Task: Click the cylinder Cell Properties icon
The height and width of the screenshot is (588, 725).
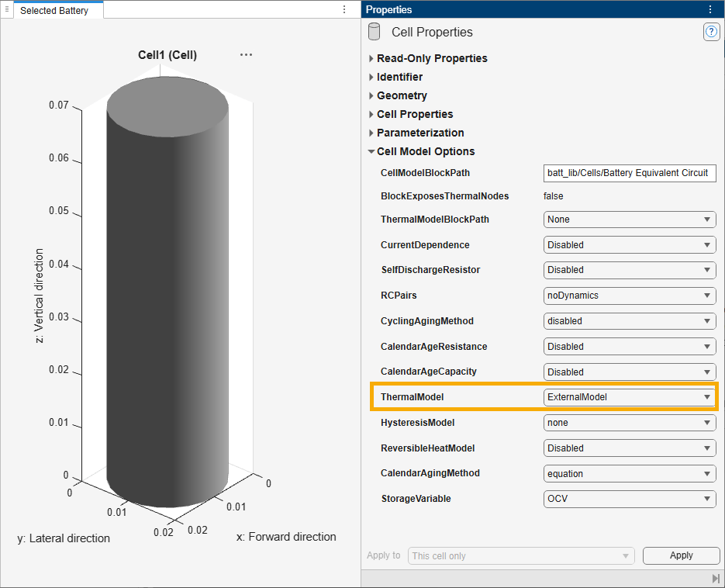Action: [x=374, y=32]
